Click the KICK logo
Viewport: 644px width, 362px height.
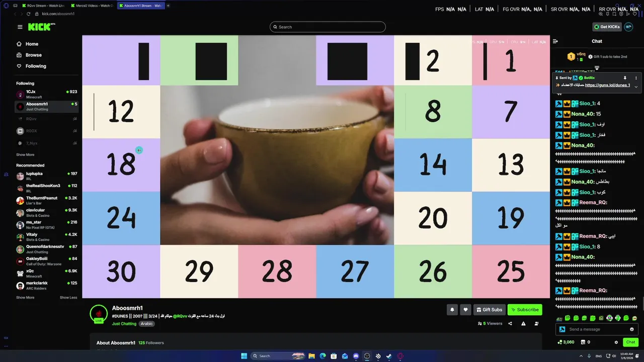[40, 27]
